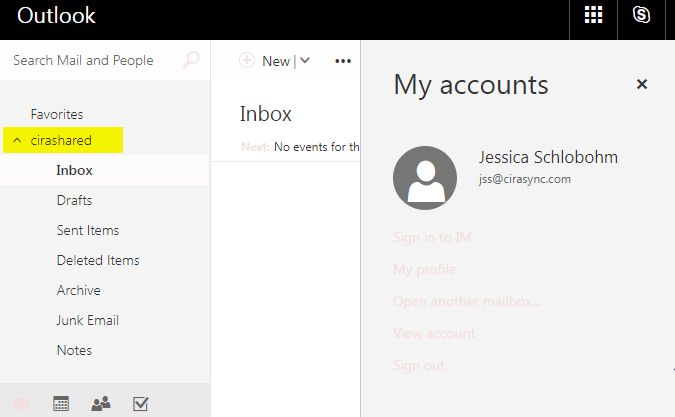Open the New item dropdown arrow

[305, 61]
